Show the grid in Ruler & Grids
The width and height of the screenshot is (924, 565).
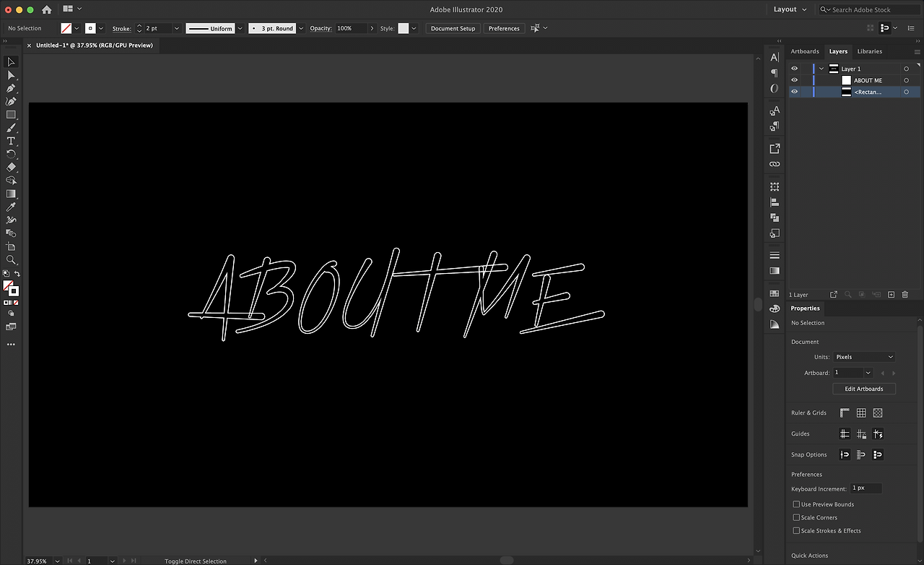[x=861, y=413]
